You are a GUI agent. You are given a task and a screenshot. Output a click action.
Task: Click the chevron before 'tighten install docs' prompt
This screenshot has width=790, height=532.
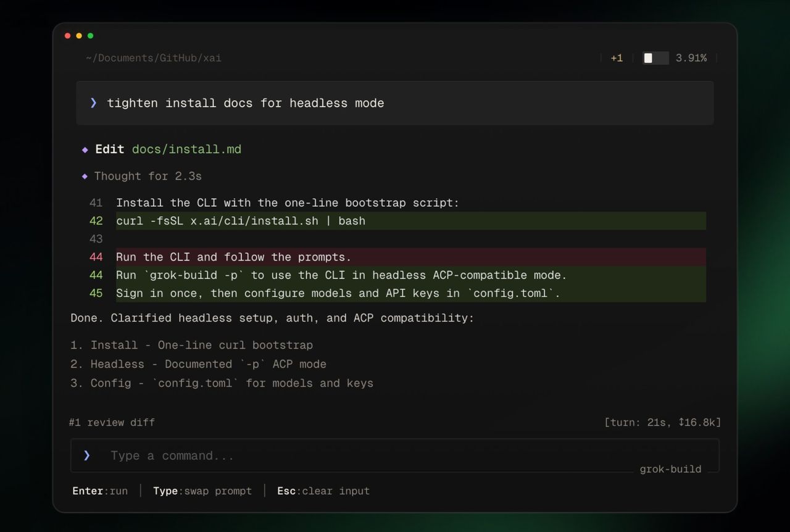(x=94, y=103)
